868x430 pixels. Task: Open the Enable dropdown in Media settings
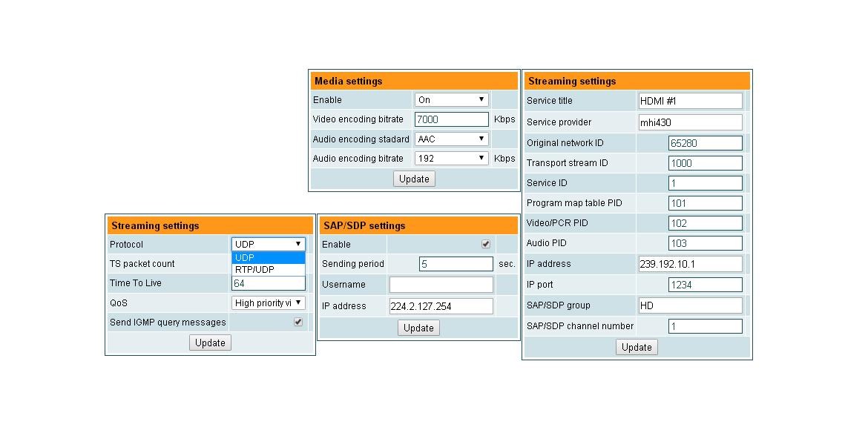(x=451, y=99)
